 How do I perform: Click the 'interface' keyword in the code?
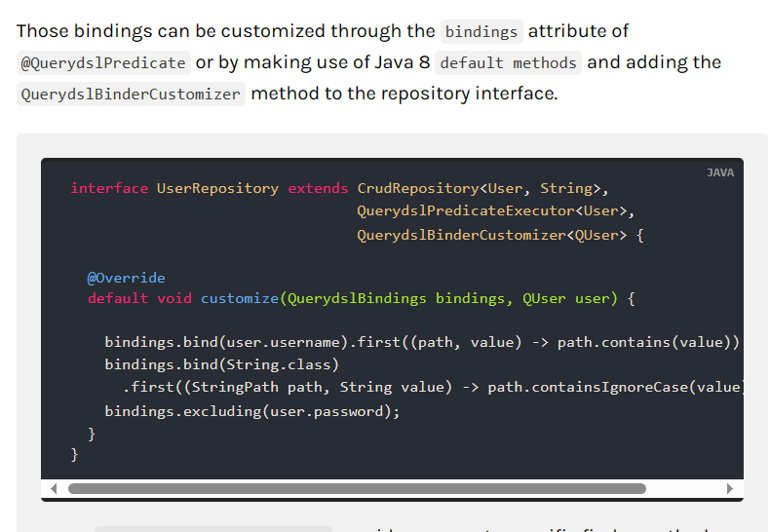[109, 188]
